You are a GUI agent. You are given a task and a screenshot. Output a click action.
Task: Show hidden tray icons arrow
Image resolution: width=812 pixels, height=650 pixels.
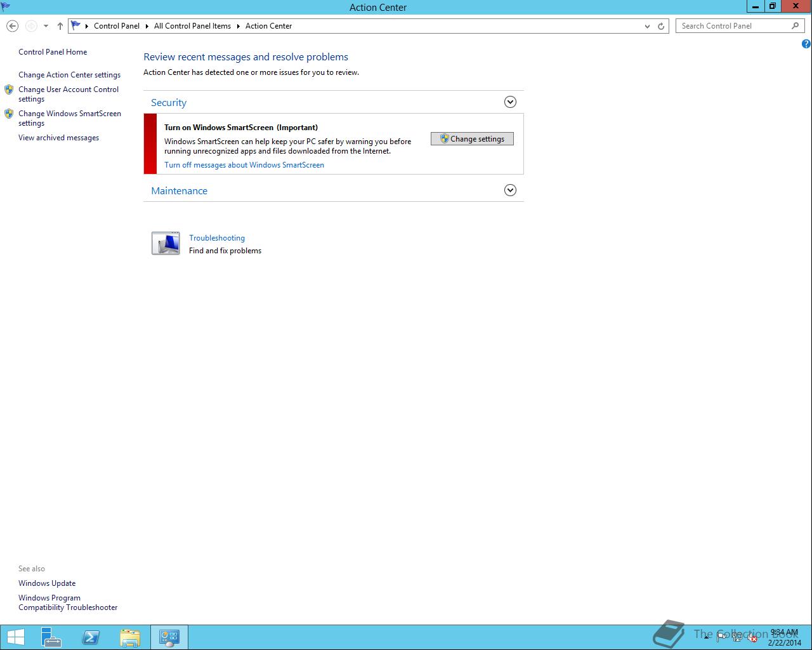click(x=706, y=637)
